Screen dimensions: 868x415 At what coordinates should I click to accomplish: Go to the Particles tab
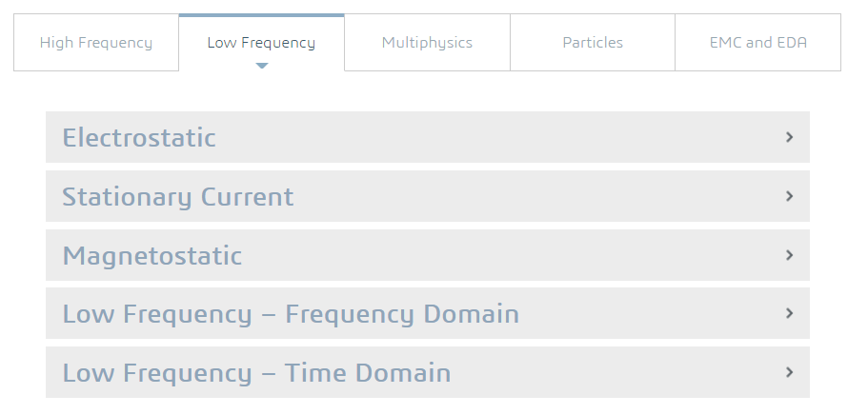pyautogui.click(x=593, y=43)
